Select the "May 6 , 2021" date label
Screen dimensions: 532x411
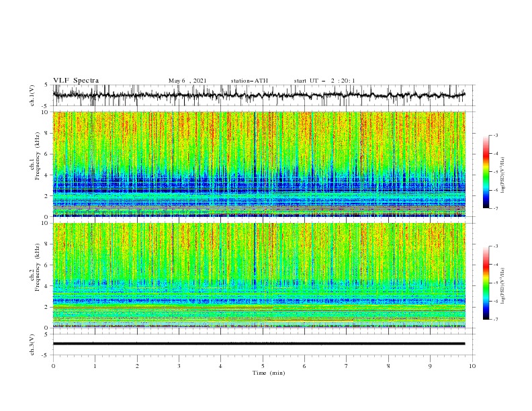[187, 81]
